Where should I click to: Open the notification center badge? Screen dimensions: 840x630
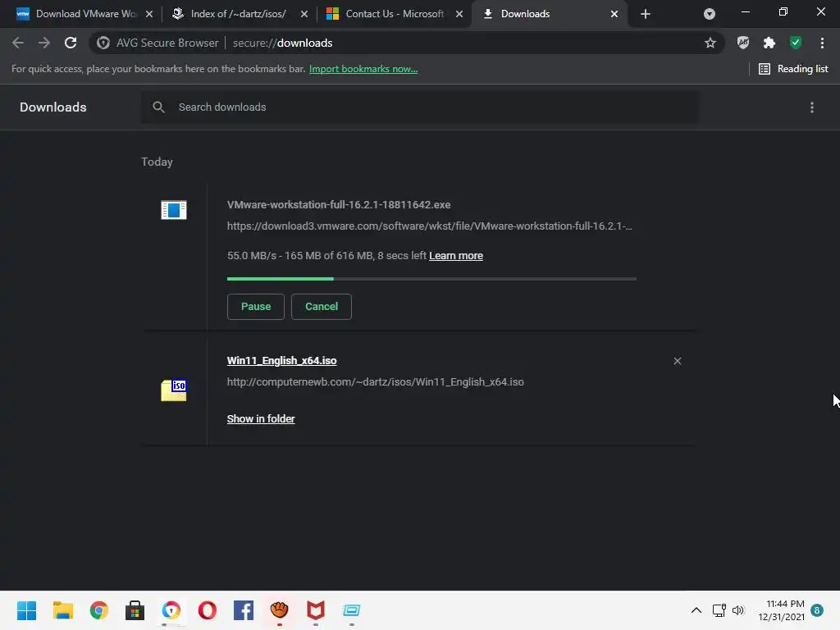(x=817, y=610)
